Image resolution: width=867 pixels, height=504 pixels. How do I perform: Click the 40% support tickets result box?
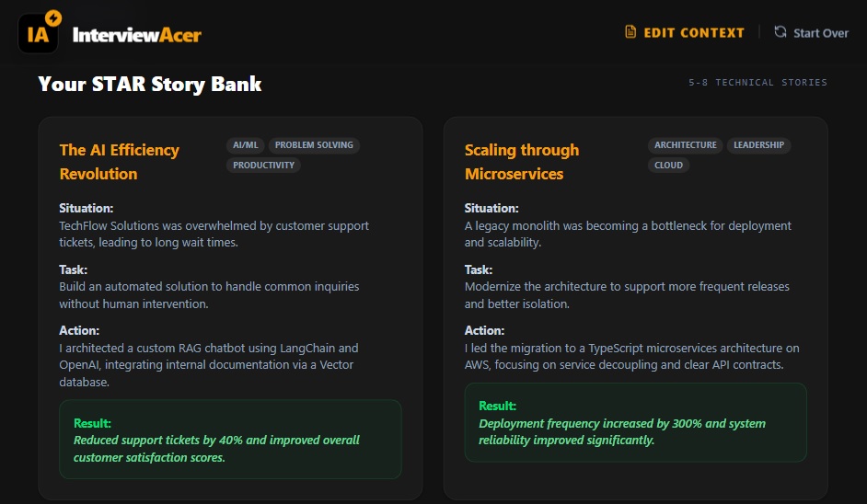click(x=231, y=440)
